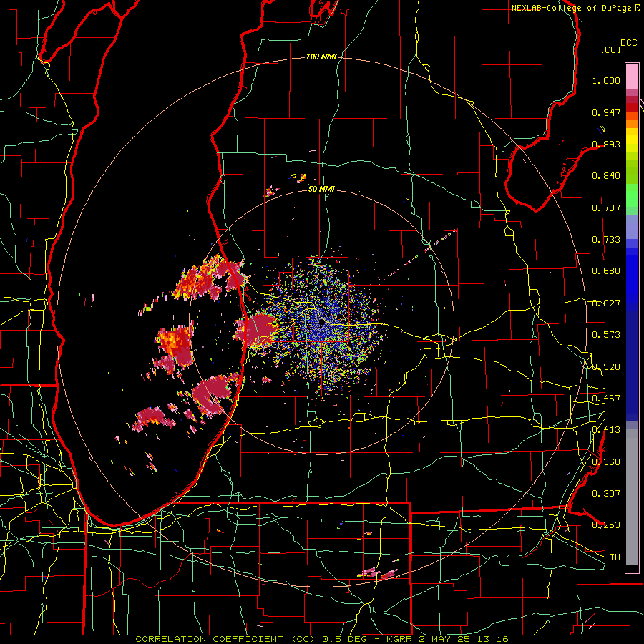Click the pink top of color bar

(x=632, y=76)
